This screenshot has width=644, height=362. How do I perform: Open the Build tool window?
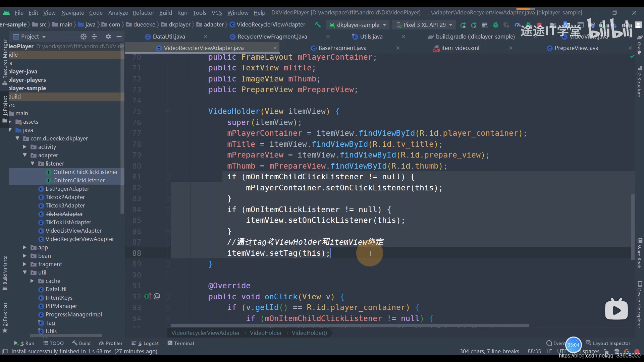point(82,343)
